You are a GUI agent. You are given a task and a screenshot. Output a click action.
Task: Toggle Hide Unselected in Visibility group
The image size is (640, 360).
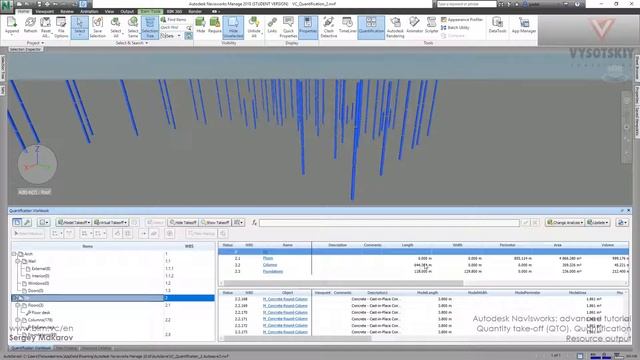[233, 27]
